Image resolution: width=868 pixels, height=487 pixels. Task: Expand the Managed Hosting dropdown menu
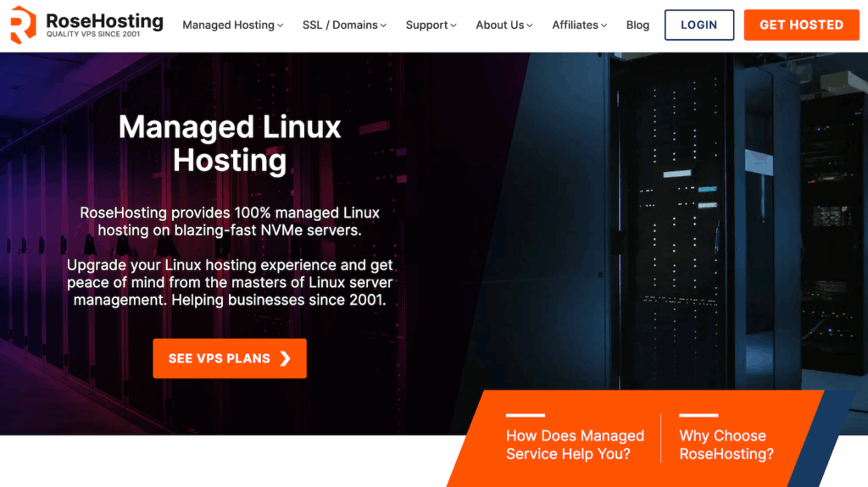point(232,25)
